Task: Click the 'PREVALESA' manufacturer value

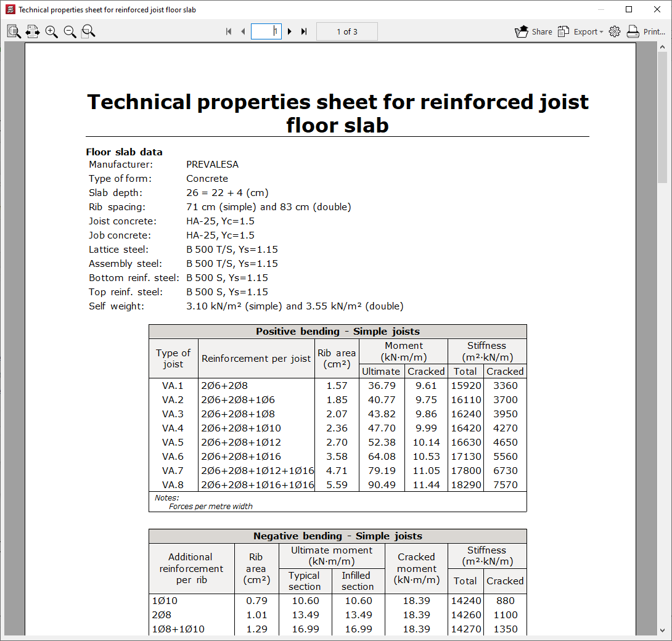Action: point(212,165)
